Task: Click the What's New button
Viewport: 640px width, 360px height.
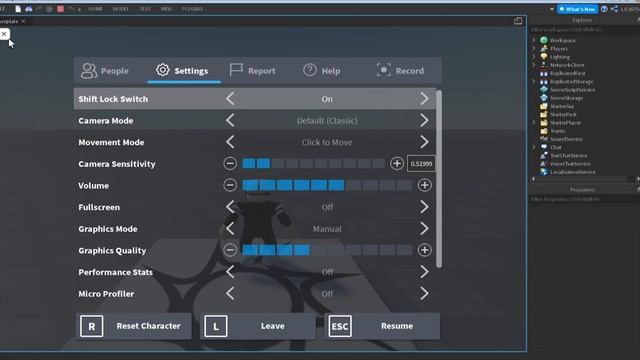Action: pyautogui.click(x=577, y=9)
